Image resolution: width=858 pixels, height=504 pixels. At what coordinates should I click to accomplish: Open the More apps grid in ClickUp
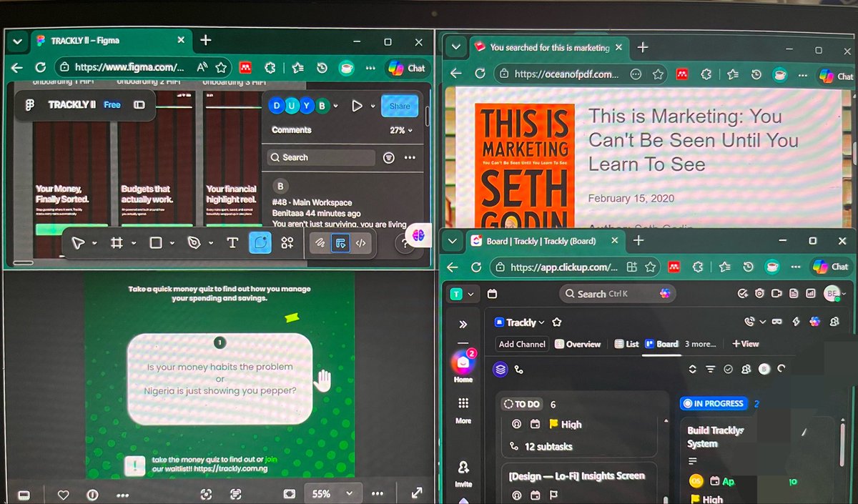tap(463, 403)
